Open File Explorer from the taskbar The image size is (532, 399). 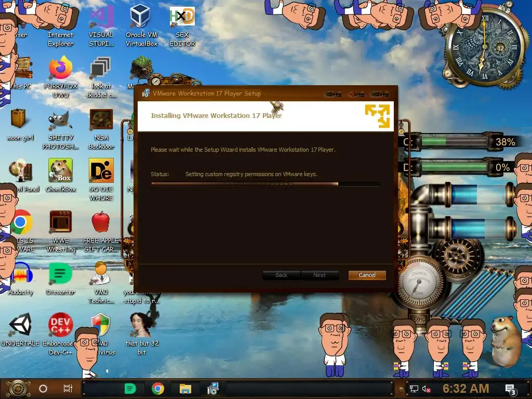[x=185, y=389]
